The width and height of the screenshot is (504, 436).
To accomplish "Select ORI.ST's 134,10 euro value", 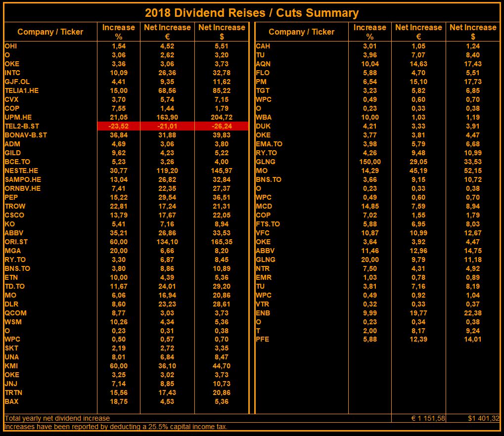I will coord(167,242).
